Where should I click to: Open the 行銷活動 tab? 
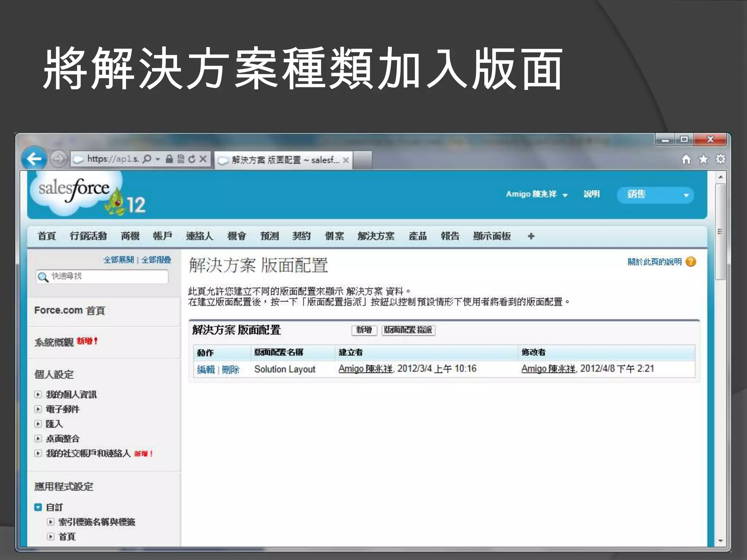coord(88,236)
